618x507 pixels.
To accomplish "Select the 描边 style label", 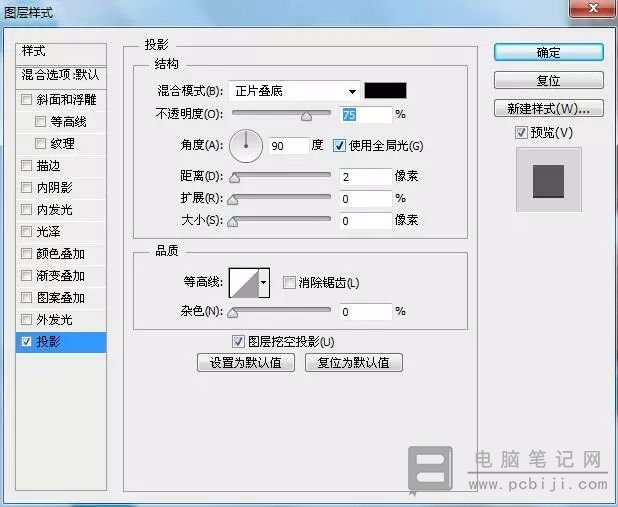I will [x=48, y=166].
